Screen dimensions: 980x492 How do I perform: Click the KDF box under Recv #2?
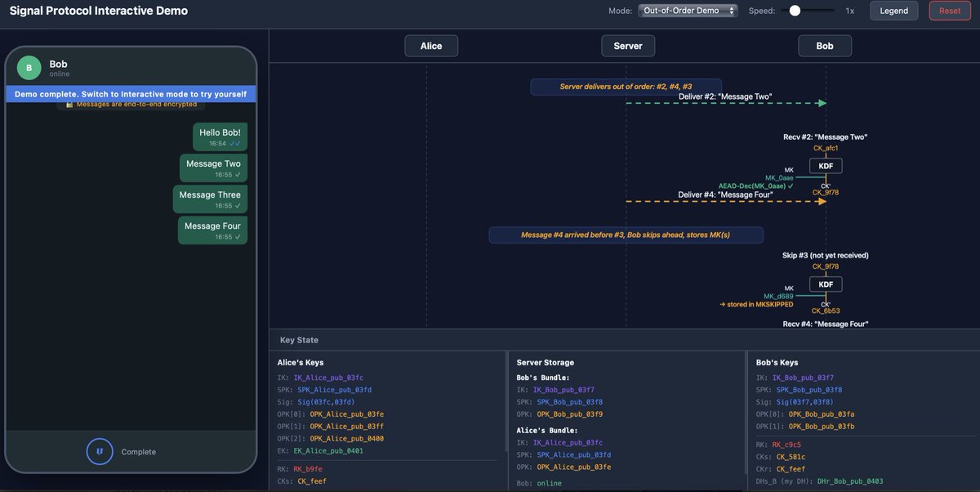tap(826, 166)
